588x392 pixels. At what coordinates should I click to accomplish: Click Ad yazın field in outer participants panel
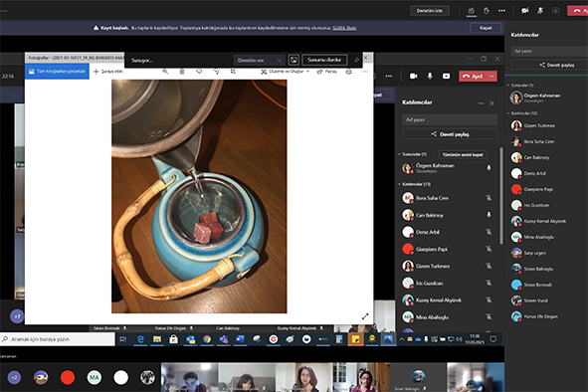coord(549,51)
